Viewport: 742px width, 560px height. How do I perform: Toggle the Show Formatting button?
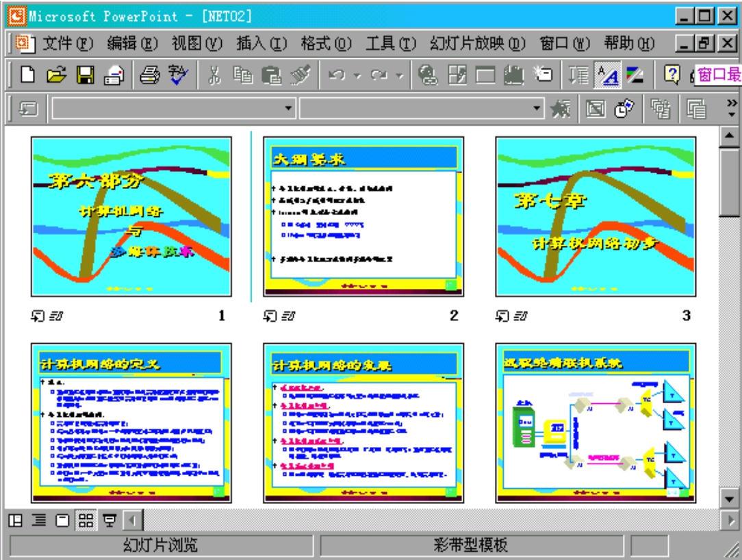click(x=606, y=75)
